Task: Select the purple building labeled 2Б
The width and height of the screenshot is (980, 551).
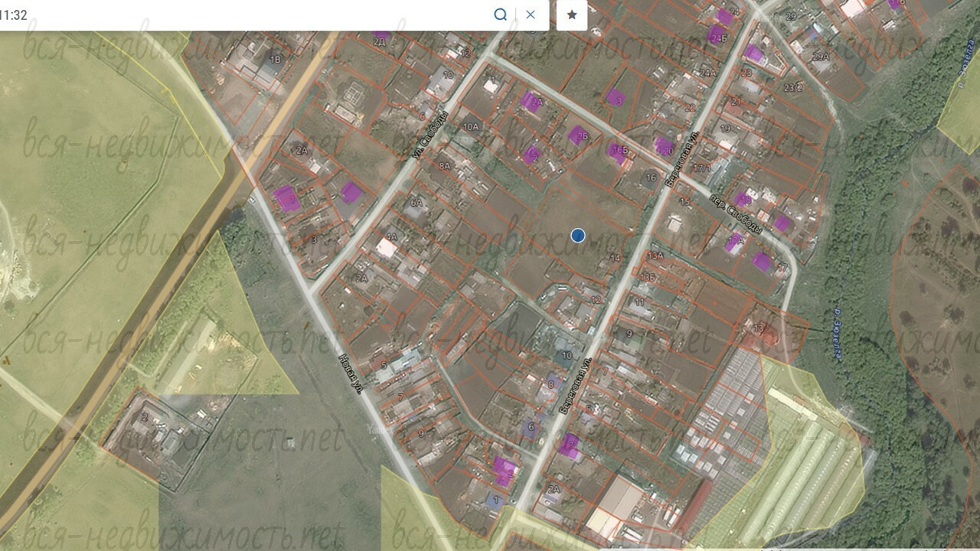Action: (577, 135)
